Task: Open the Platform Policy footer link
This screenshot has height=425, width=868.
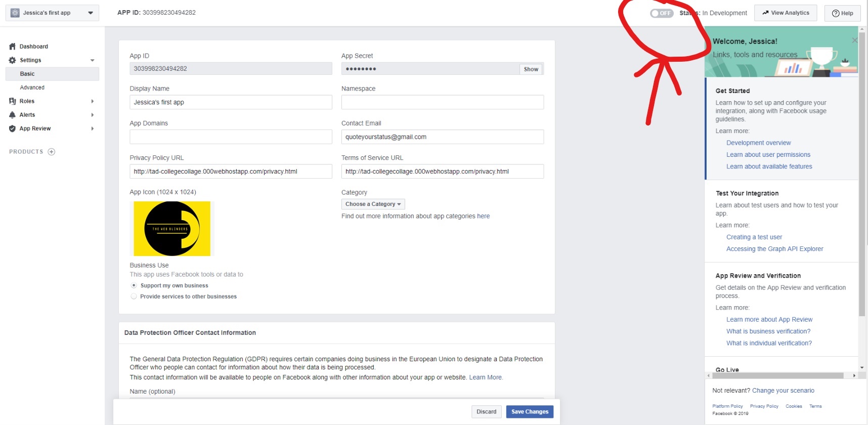Action: pyautogui.click(x=727, y=406)
